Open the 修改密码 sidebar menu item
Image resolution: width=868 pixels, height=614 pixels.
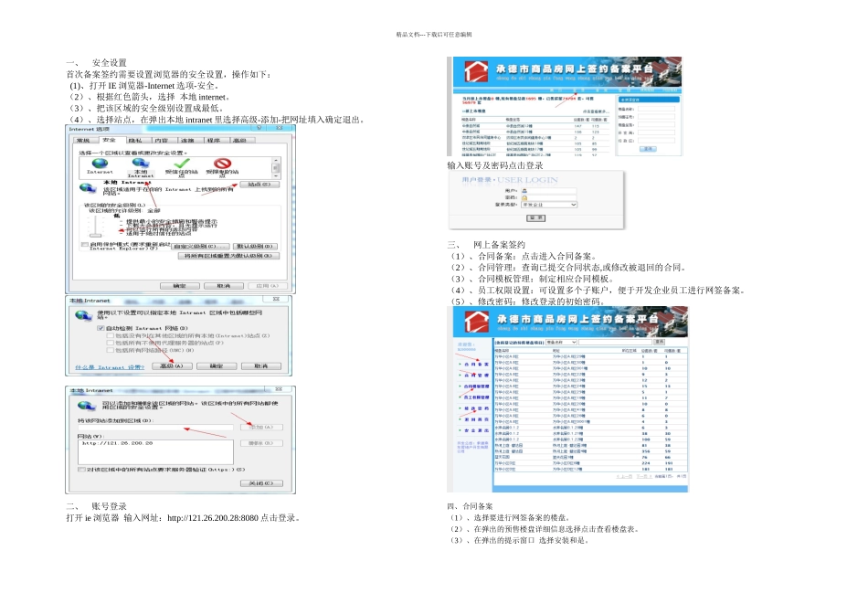tap(476, 408)
